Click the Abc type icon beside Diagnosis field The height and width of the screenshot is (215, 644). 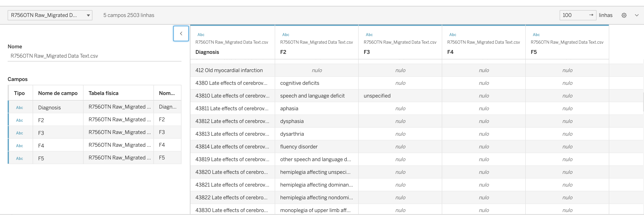pos(20,107)
